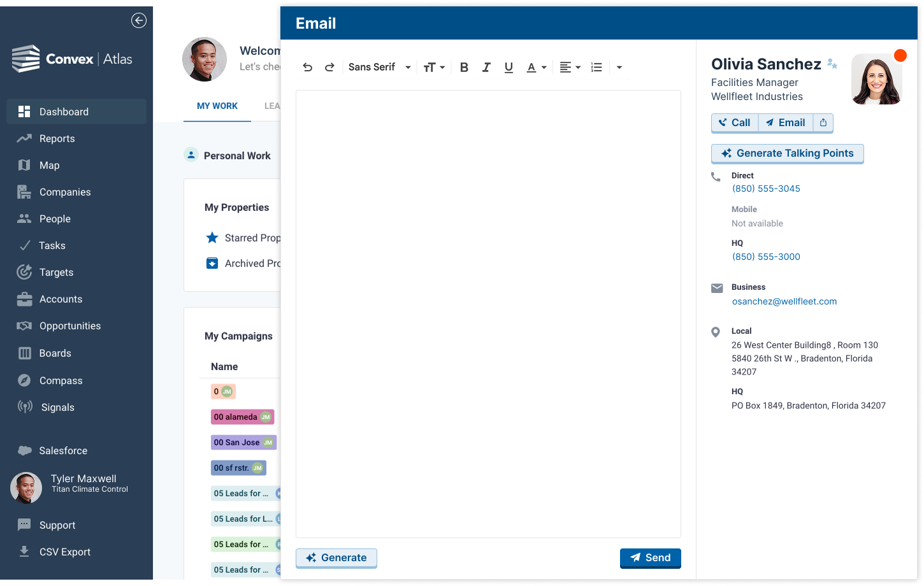Open the 00 San Jose campaign tag
The height and width of the screenshot is (586, 924).
pos(243,443)
